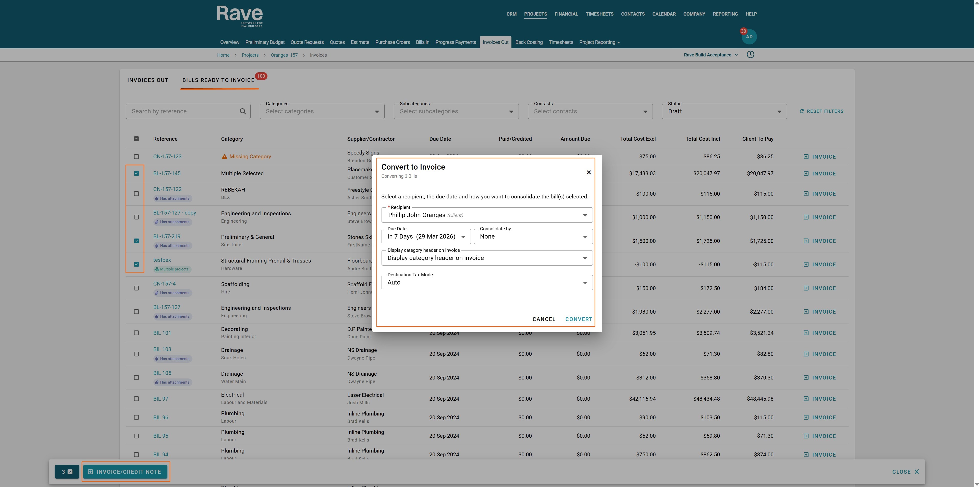Click the selected count badge showing 3
The width and height of the screenshot is (980, 487).
tap(67, 472)
